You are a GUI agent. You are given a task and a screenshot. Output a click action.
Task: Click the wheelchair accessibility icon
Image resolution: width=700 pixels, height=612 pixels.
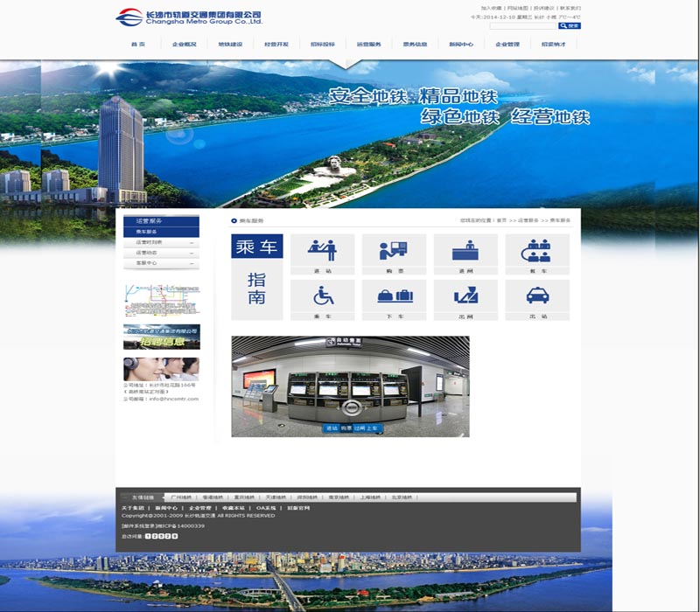point(322,296)
